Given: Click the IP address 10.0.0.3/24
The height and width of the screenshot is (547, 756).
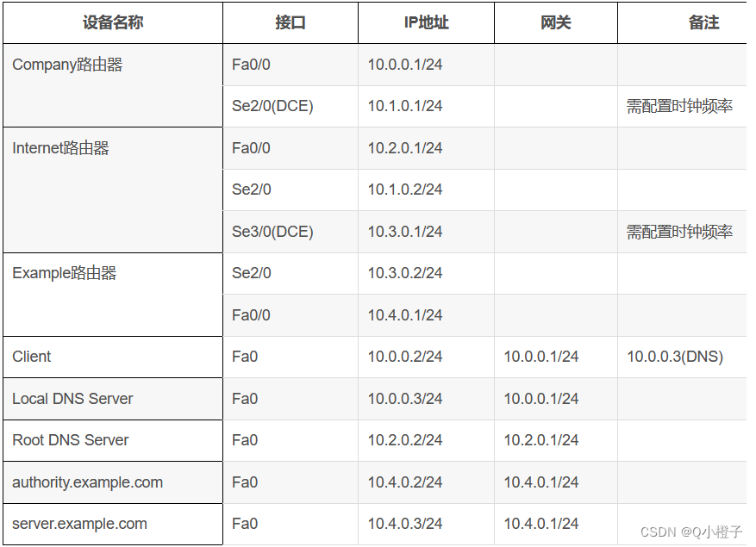Looking at the screenshot, I should coord(405,399).
